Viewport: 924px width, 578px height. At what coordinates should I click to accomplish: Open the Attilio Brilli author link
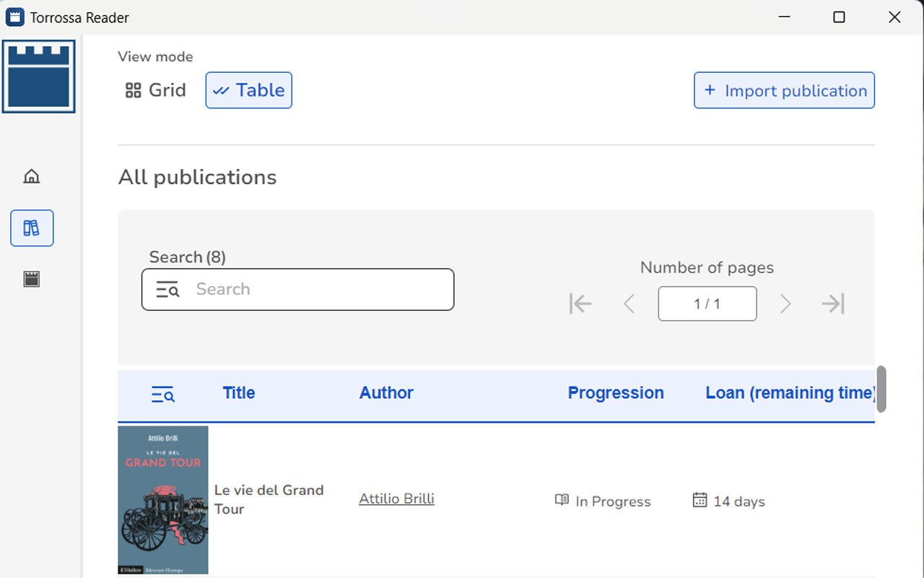click(396, 499)
